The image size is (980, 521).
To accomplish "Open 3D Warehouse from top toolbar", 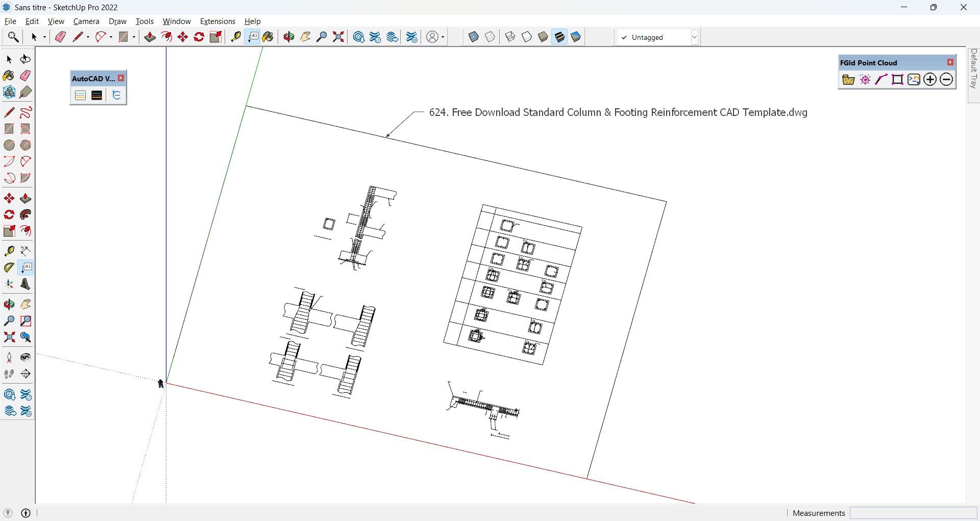I will coord(359,37).
